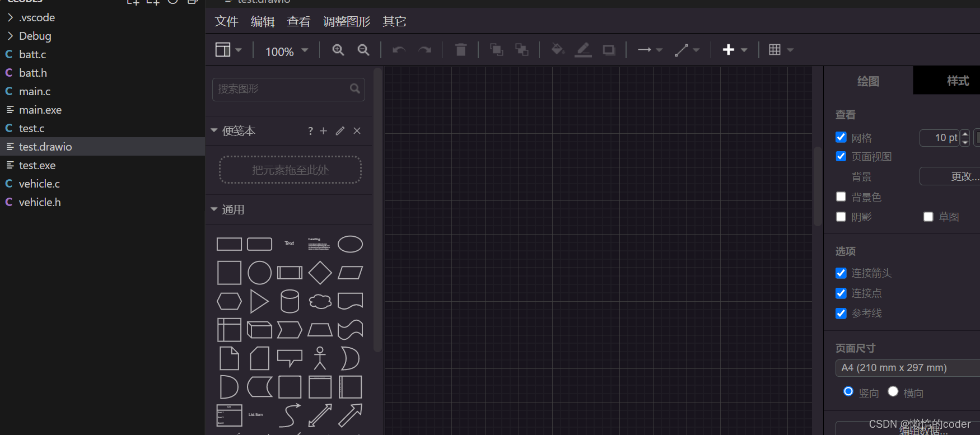This screenshot has height=435, width=980.
Task: Open the 文件 menu
Action: [227, 21]
